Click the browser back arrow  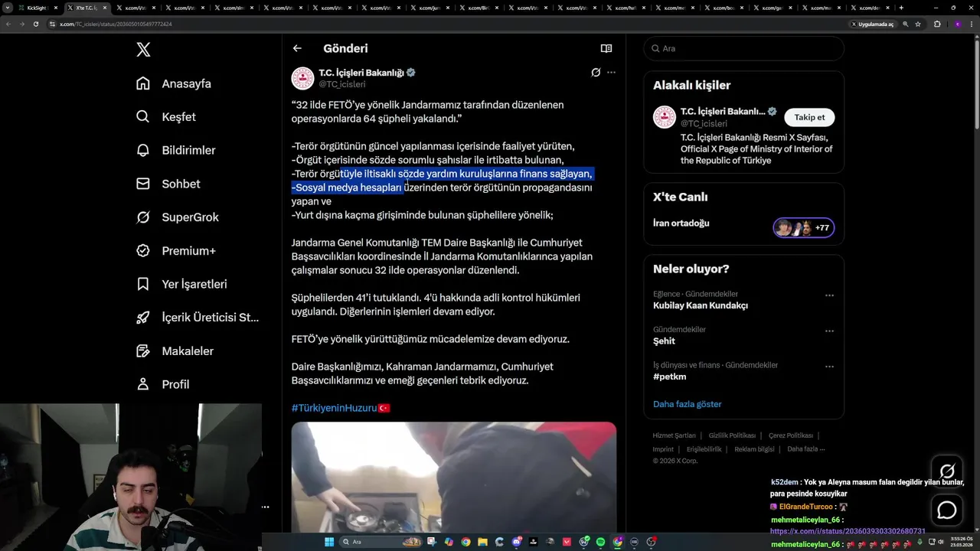(8, 24)
